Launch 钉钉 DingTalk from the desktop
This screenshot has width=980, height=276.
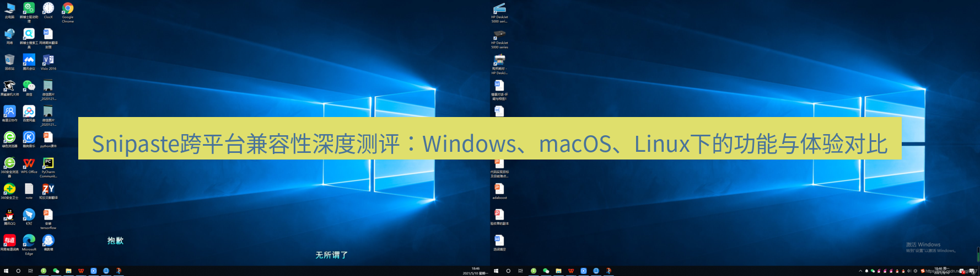pyautogui.click(x=29, y=217)
